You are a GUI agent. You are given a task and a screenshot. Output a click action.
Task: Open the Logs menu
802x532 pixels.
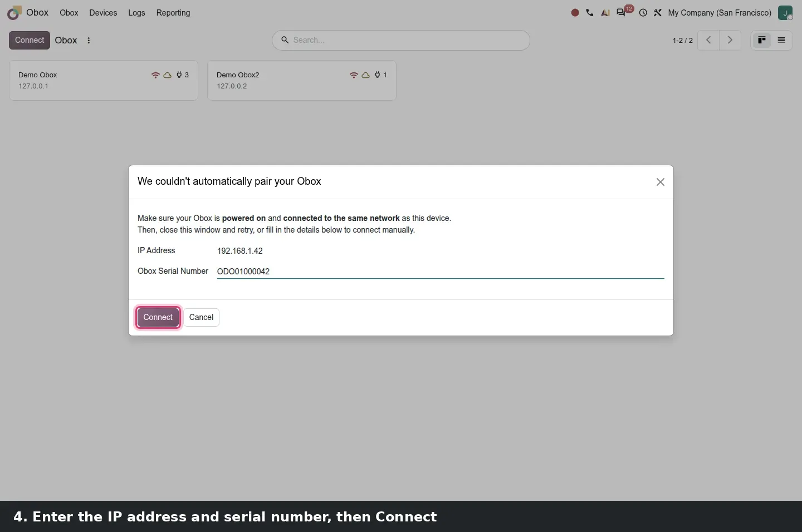(x=136, y=13)
